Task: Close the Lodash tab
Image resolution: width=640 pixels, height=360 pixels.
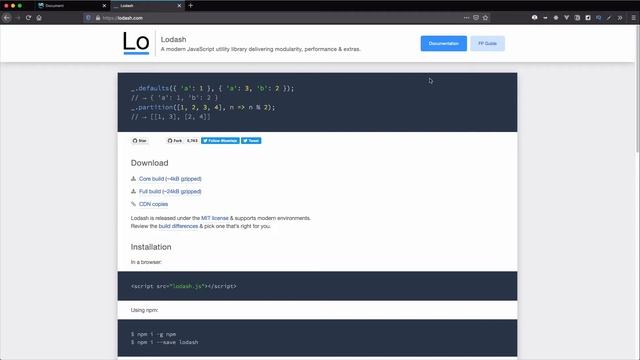Action: 179,6
